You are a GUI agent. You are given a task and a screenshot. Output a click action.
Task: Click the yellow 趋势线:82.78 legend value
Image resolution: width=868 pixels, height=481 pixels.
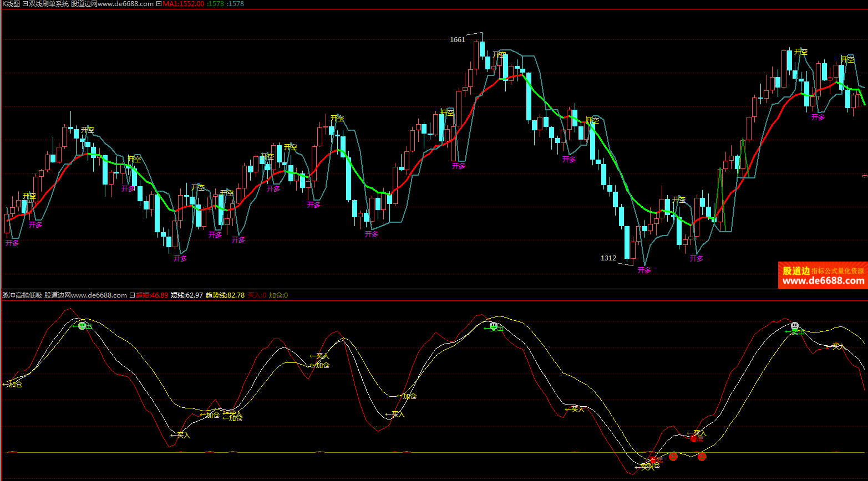(225, 295)
